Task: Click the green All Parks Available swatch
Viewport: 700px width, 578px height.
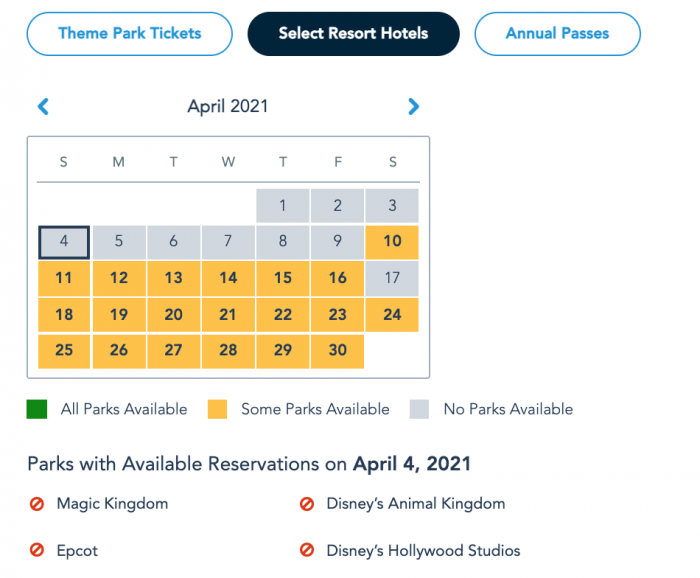Action: tap(37, 409)
